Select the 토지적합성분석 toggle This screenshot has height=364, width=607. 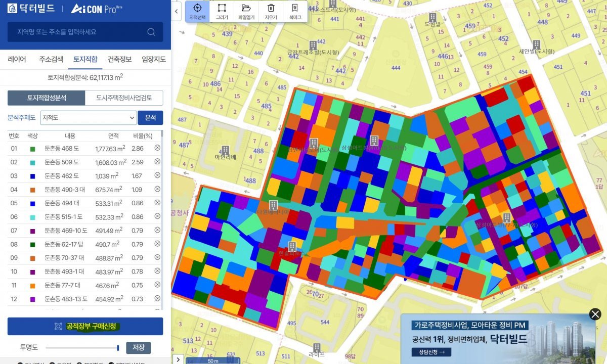point(47,98)
